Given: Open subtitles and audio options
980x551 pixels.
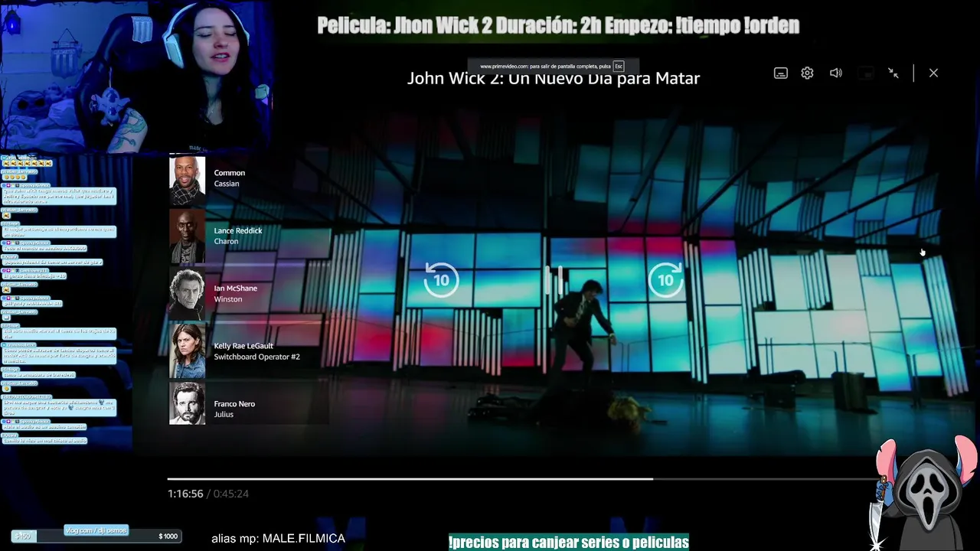Looking at the screenshot, I should coord(780,73).
